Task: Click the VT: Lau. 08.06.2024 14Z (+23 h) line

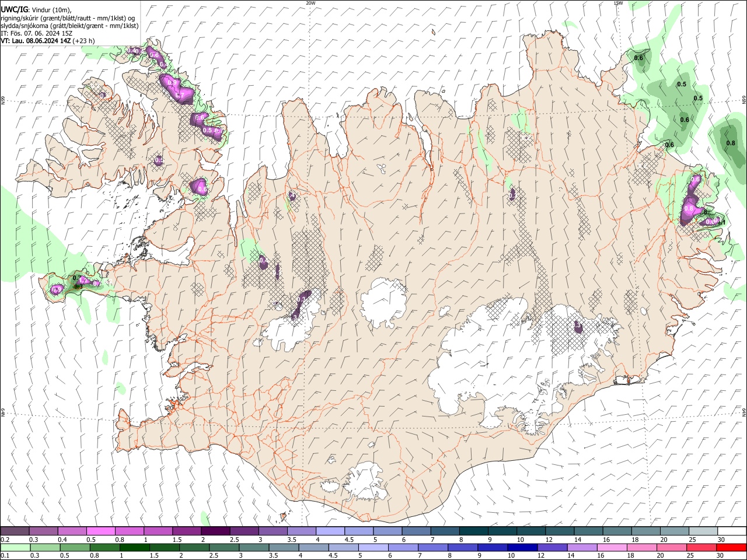Action: (x=47, y=41)
